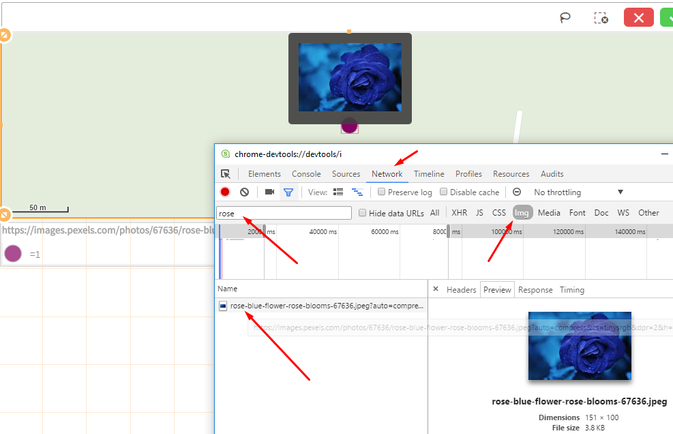
Task: Clear the network log icon
Action: (x=244, y=192)
